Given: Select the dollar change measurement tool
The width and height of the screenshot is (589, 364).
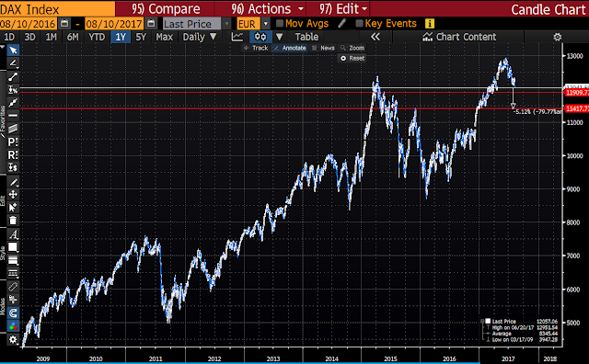Looking at the screenshot, I should (x=13, y=167).
